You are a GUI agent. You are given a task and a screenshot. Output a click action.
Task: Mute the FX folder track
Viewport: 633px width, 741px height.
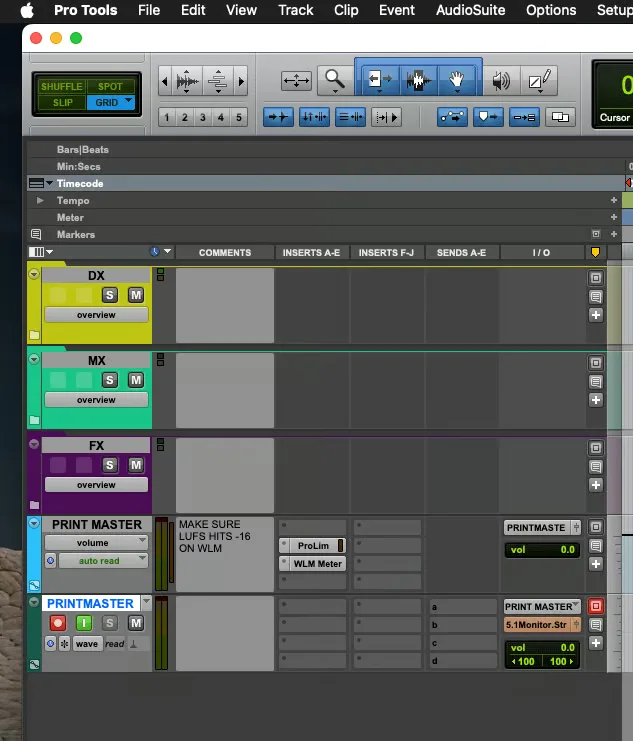tap(136, 465)
